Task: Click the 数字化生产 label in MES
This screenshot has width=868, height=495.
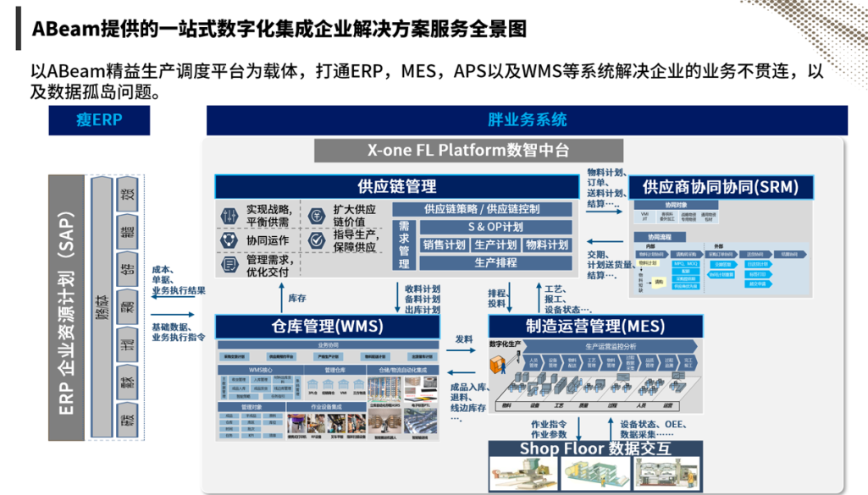Action: [x=505, y=344]
